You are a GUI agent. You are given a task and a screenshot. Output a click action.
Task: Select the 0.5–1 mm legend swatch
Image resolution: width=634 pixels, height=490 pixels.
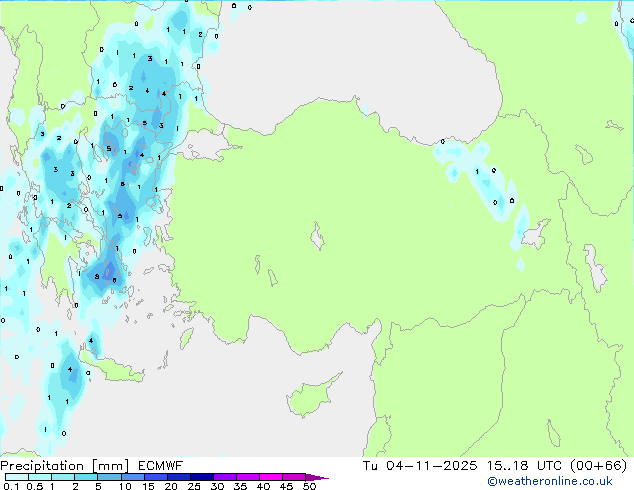[40, 477]
